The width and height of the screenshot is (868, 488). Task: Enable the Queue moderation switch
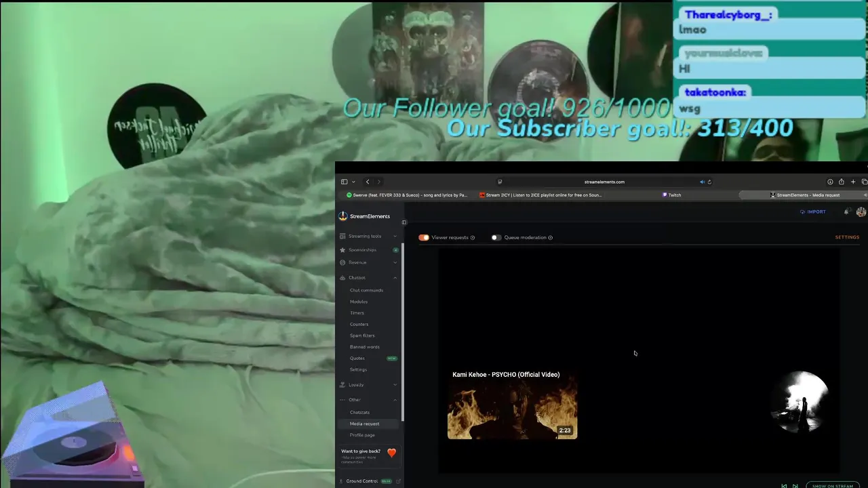click(x=496, y=238)
